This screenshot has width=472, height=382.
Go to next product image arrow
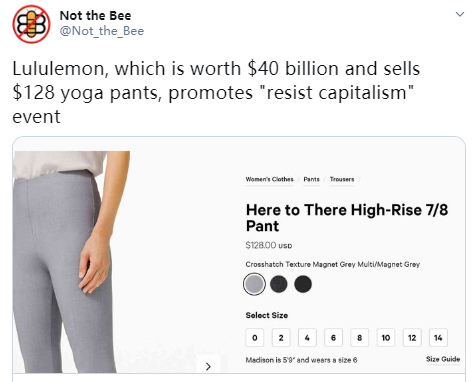pyautogui.click(x=208, y=366)
